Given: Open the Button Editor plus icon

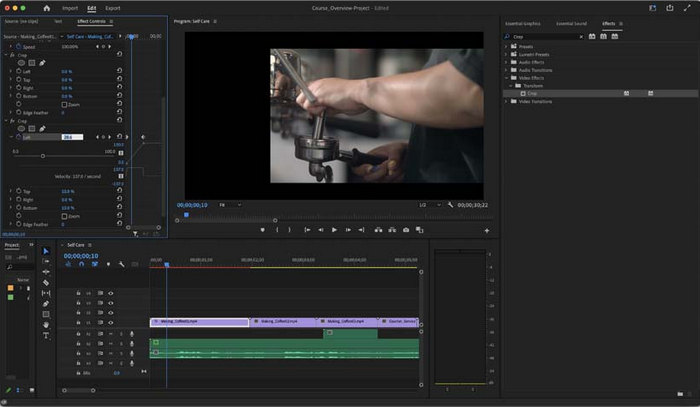Looking at the screenshot, I should click(487, 231).
